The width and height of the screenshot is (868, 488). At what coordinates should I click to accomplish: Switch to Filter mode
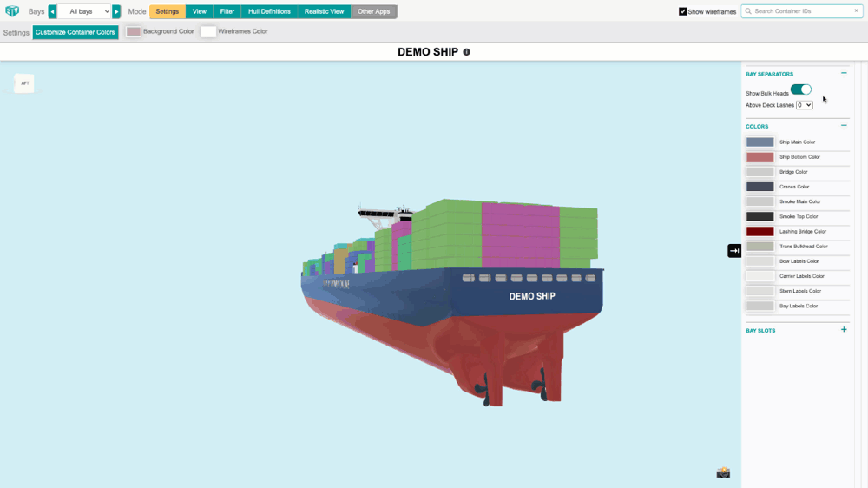tap(227, 11)
